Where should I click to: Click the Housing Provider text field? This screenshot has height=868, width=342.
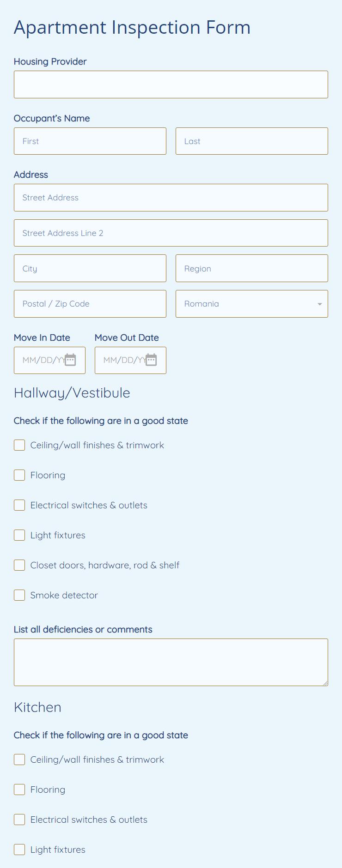click(x=171, y=84)
